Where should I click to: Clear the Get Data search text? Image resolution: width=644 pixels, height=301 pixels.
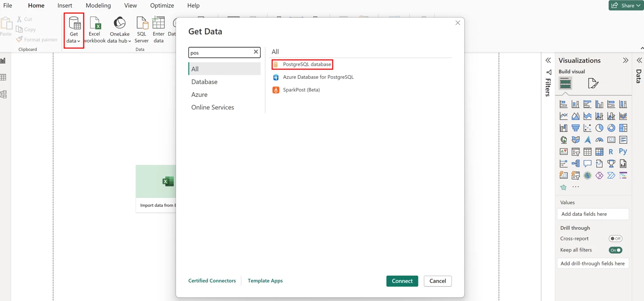coord(256,52)
